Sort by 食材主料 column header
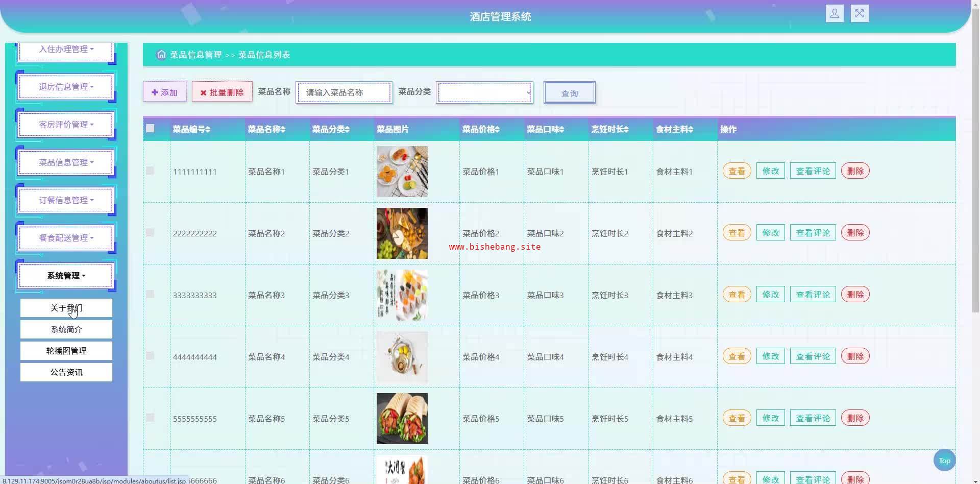Viewport: 980px width, 484px height. [x=674, y=129]
